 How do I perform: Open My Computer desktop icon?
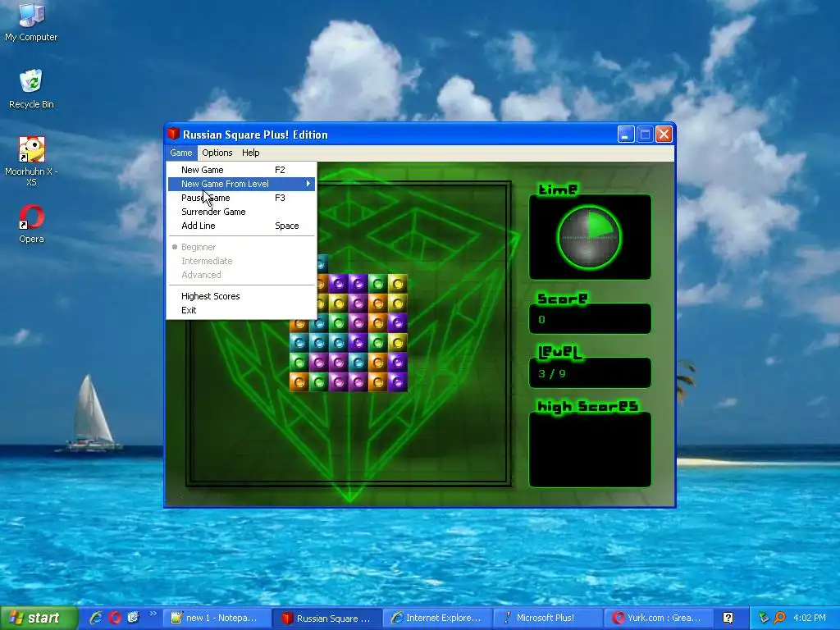[x=31, y=21]
